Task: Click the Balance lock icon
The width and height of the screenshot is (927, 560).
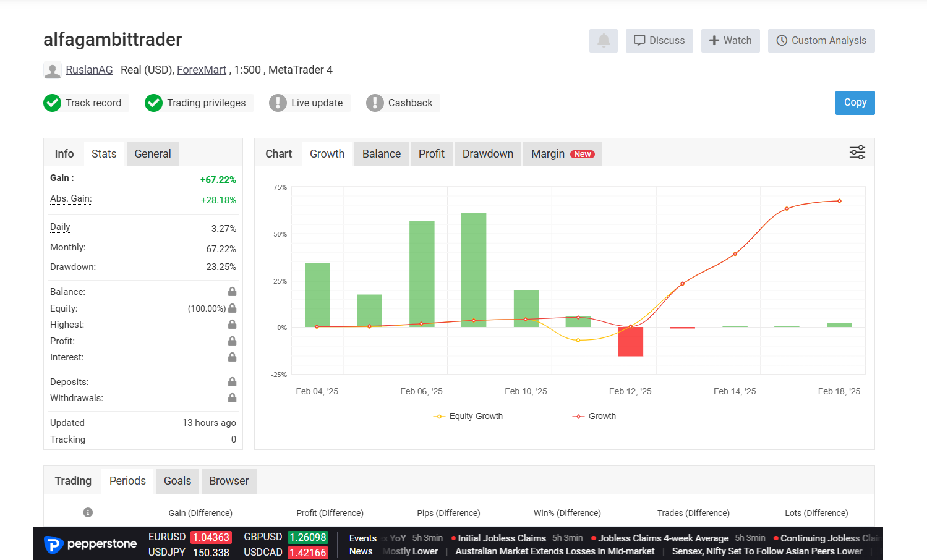Action: 232,291
